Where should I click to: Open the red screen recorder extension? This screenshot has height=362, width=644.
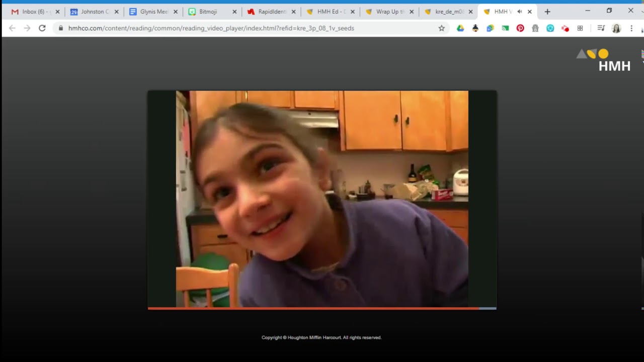click(x=565, y=28)
